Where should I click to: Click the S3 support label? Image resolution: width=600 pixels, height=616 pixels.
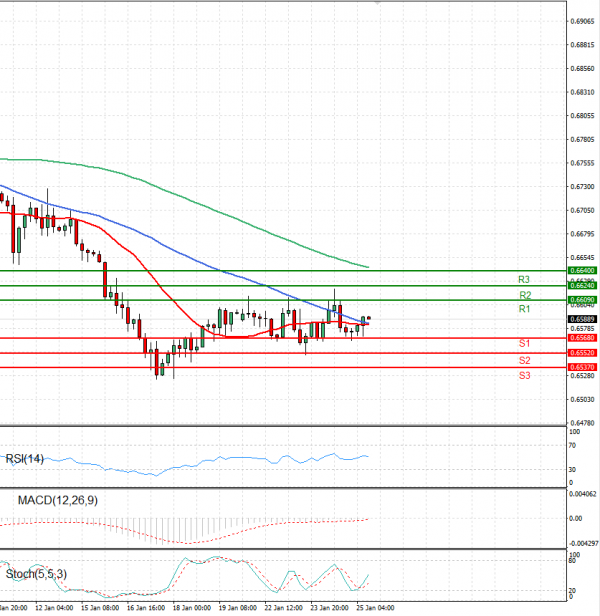coord(525,376)
